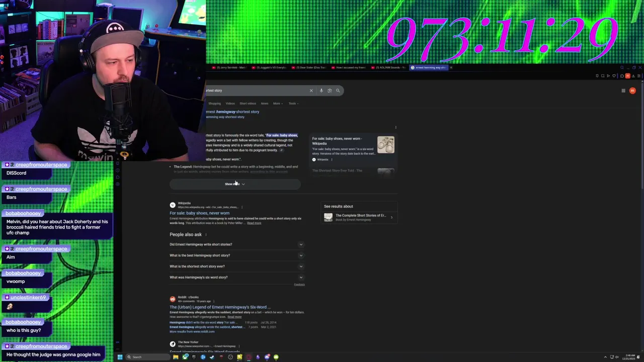Select the Shopping search filter
This screenshot has height=362, width=644.
tap(214, 104)
